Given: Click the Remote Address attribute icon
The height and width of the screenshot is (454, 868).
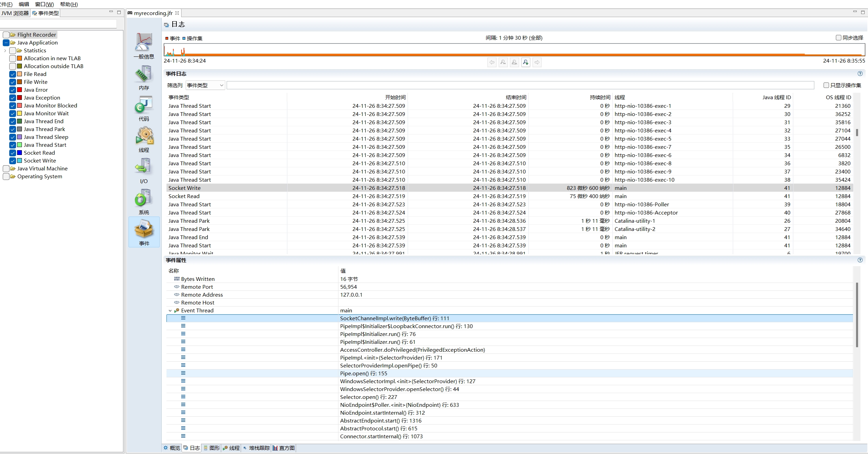Looking at the screenshot, I should (177, 295).
